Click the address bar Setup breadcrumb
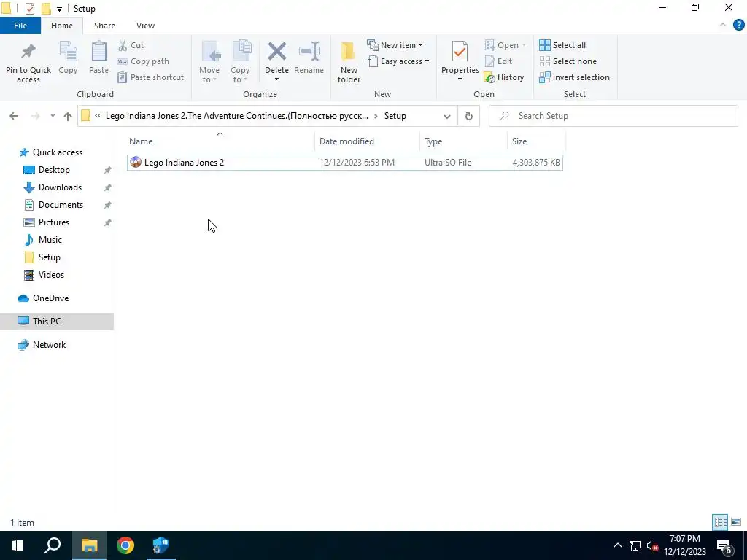Screen dimensions: 747x560 pyautogui.click(x=395, y=116)
